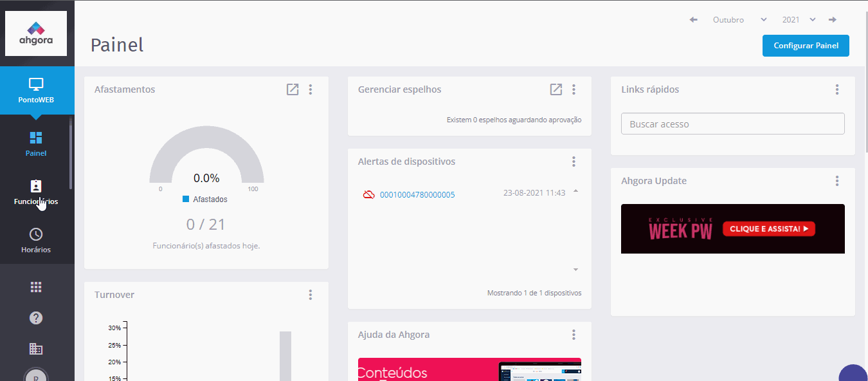This screenshot has width=868, height=381.
Task: Click the Conteúdos help banner
Action: click(x=469, y=369)
